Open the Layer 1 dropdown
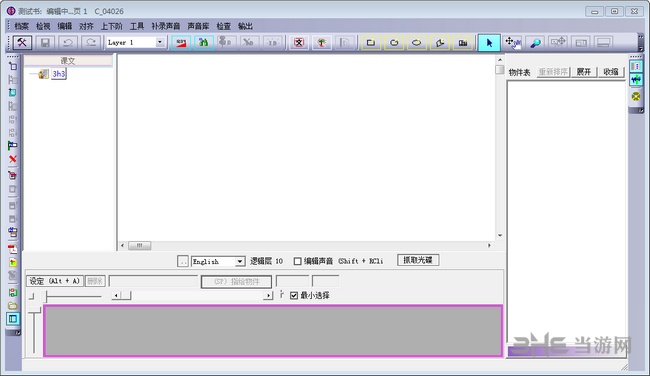Screen dimensions: 650x376 click(x=160, y=42)
